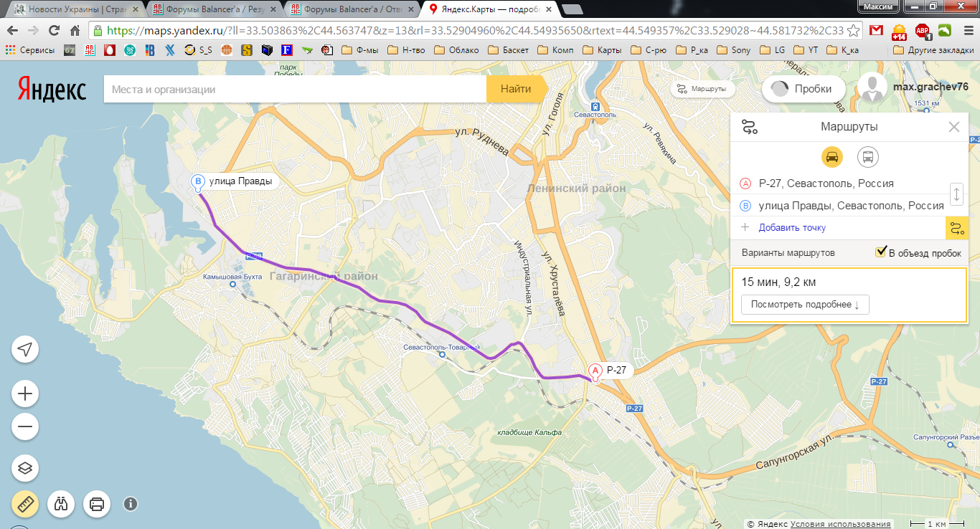Open the Баскет bookmarks folder
Viewport: 980px width, 529px height.
pos(508,50)
